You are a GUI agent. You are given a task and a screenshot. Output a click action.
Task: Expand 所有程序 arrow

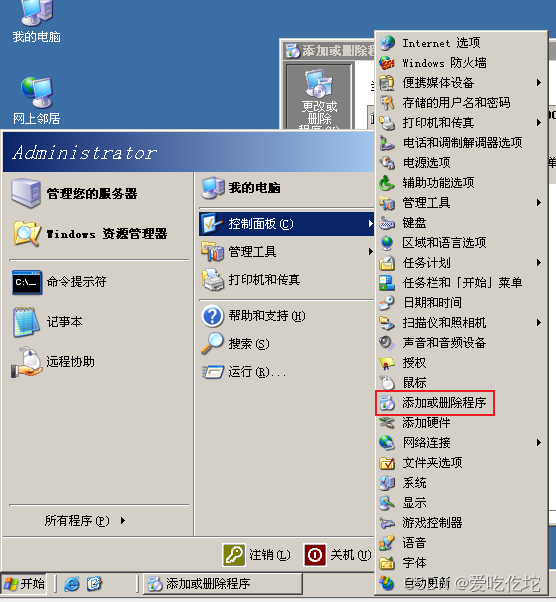tap(122, 521)
